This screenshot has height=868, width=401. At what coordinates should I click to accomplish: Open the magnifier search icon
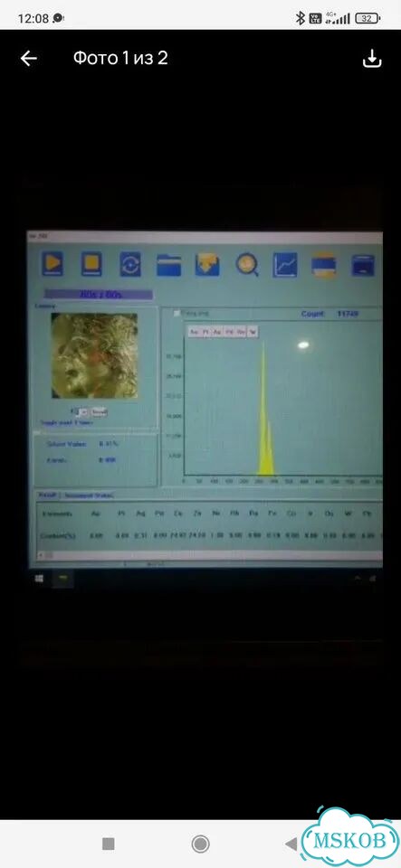click(247, 265)
